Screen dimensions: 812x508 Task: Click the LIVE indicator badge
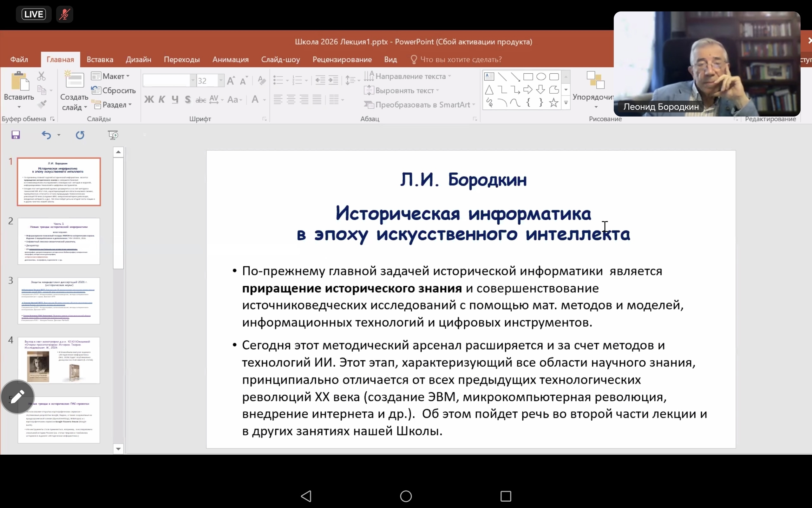click(34, 15)
